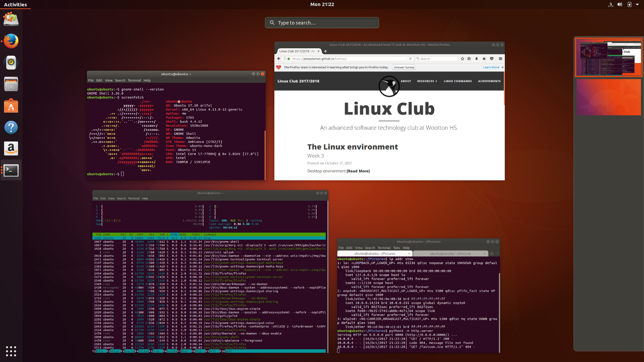Select the first workspace thumbnail
The height and width of the screenshot is (362, 644).
(608, 57)
